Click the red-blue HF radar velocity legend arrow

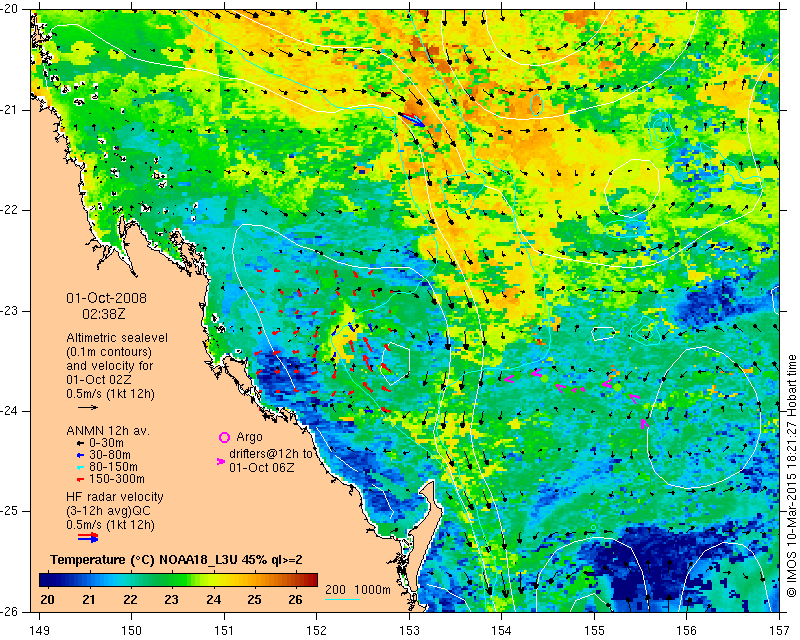[x=88, y=537]
